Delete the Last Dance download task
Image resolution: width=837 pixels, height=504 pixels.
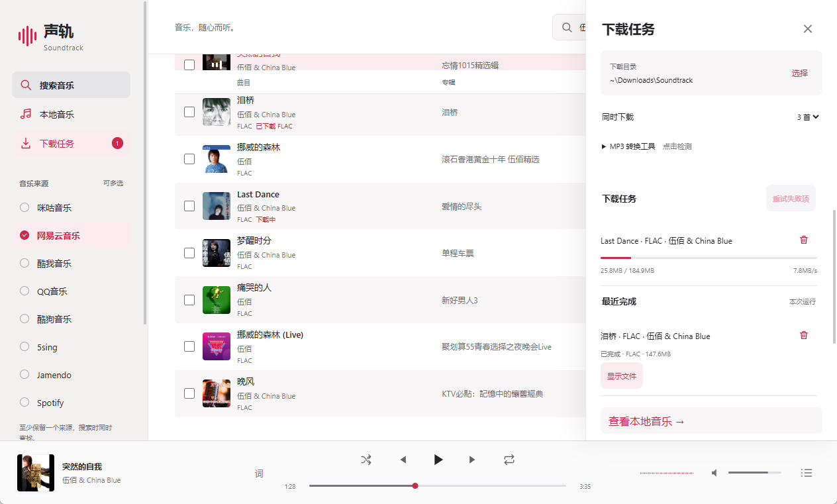point(804,240)
